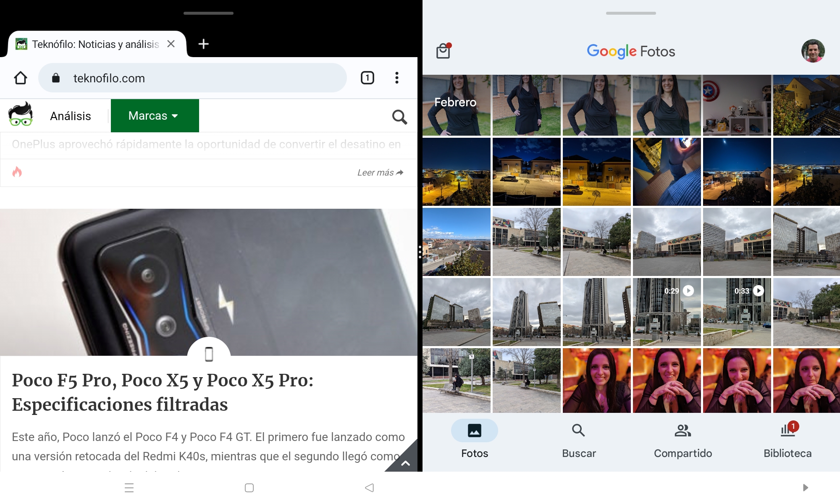Open the person sitting on bench photo

457,380
